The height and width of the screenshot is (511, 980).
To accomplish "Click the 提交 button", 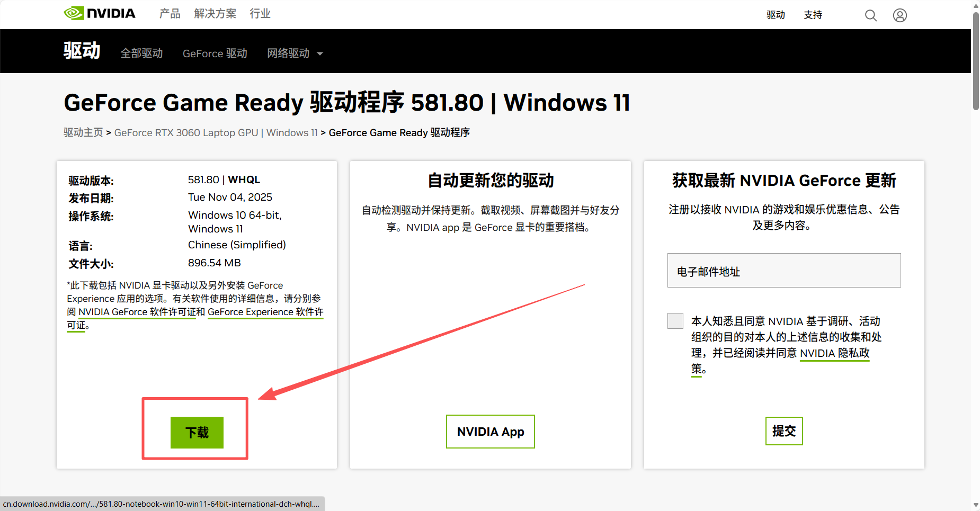I will pos(784,431).
